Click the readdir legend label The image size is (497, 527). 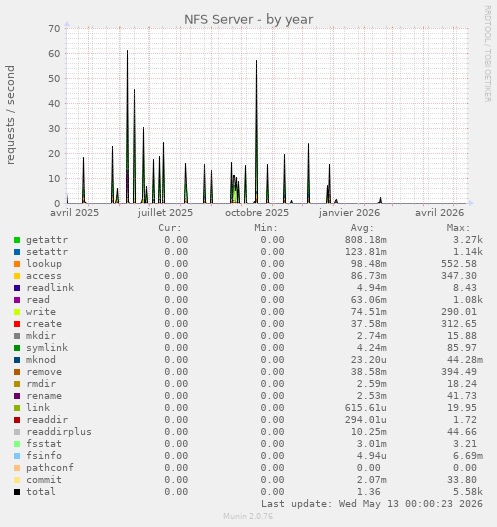pyautogui.click(x=47, y=420)
